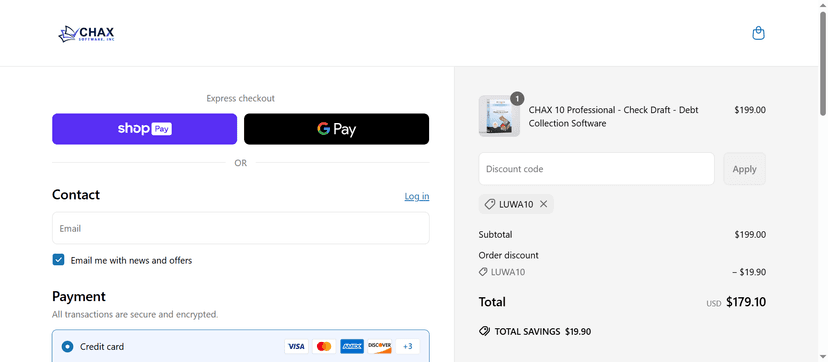828x362 pixels.
Task: Click the Discover card icon
Action: coord(380,347)
